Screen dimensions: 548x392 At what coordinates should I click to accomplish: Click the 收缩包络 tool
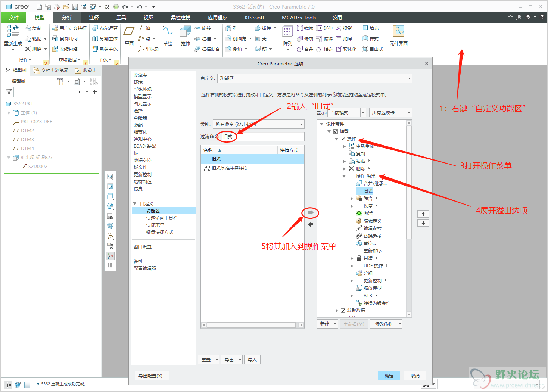[65, 49]
